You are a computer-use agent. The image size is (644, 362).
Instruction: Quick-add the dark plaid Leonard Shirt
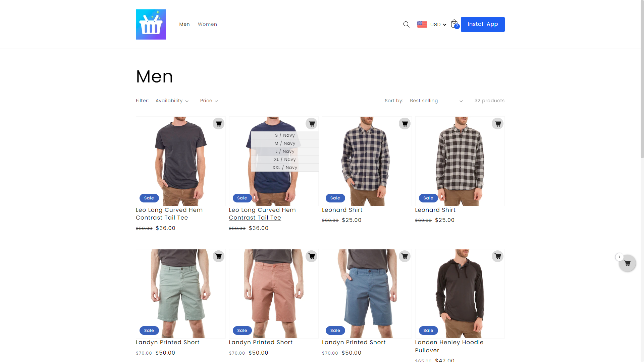point(405,124)
